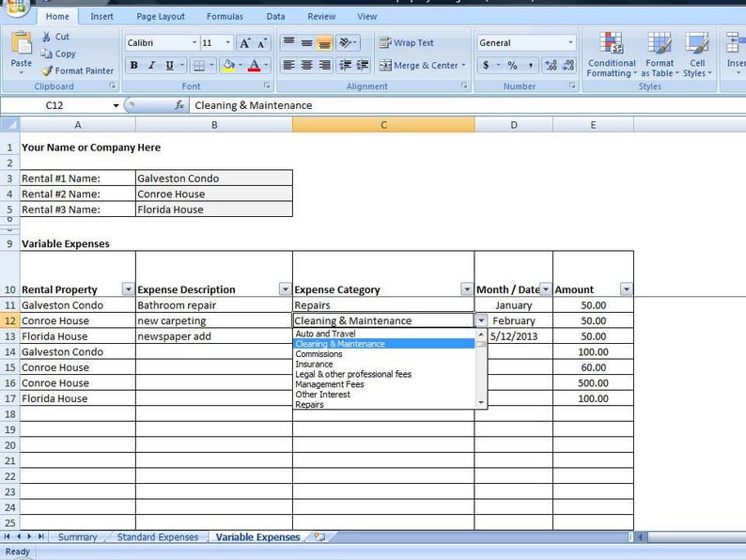Click the Paste icon

[21, 44]
